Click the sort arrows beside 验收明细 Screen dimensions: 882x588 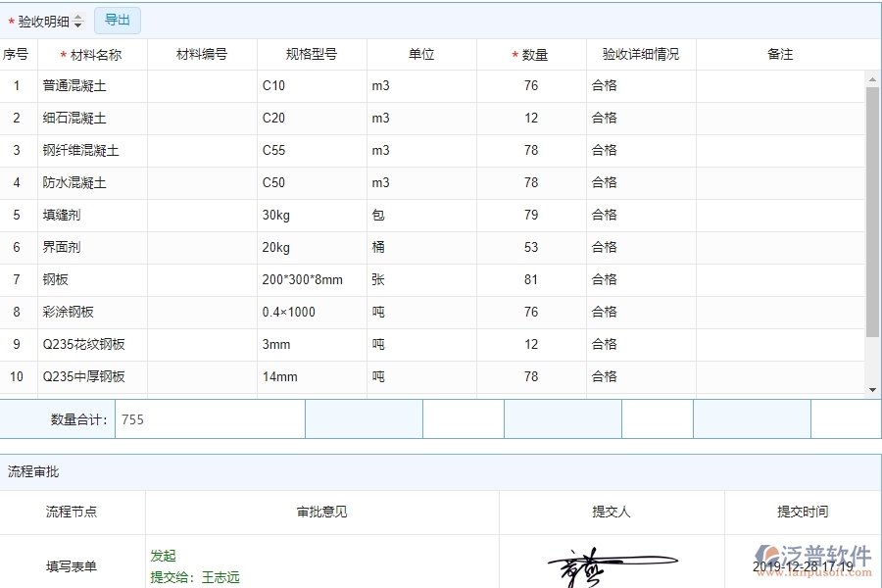[x=78, y=20]
